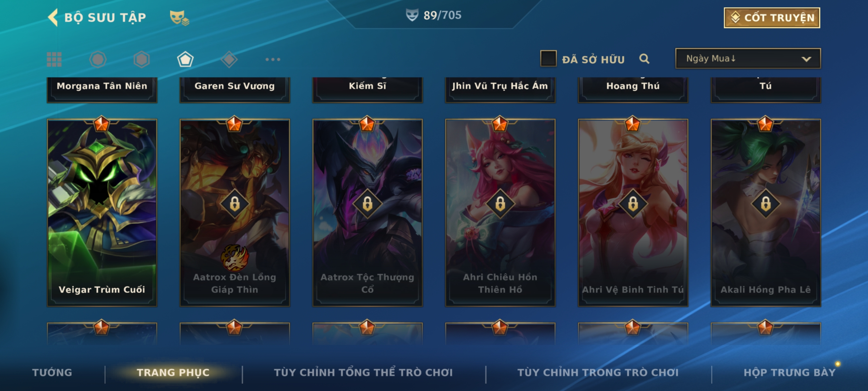Select the Veigar Trùm Cuối skin card

pos(102,213)
